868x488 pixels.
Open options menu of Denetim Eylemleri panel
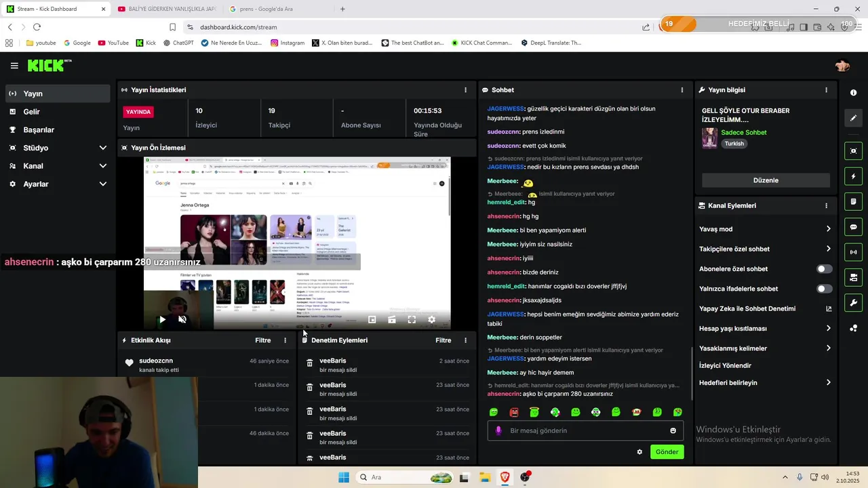click(465, 340)
